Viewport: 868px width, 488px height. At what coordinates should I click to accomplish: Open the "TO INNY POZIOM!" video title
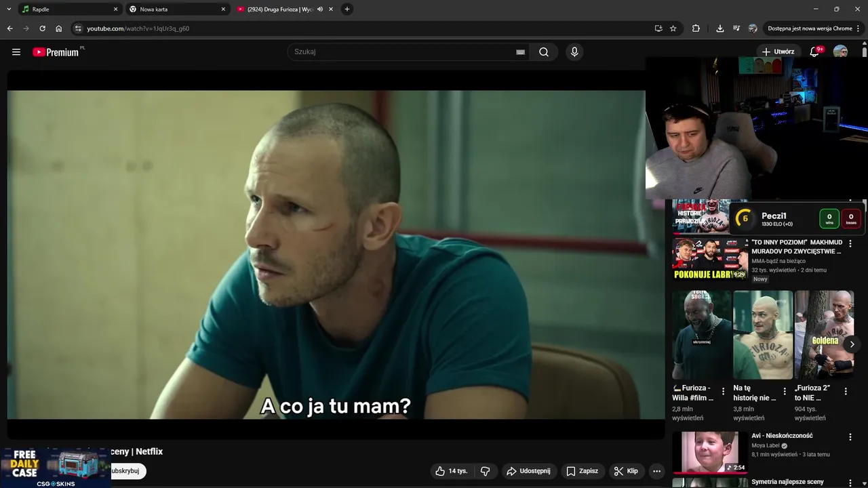tap(797, 247)
